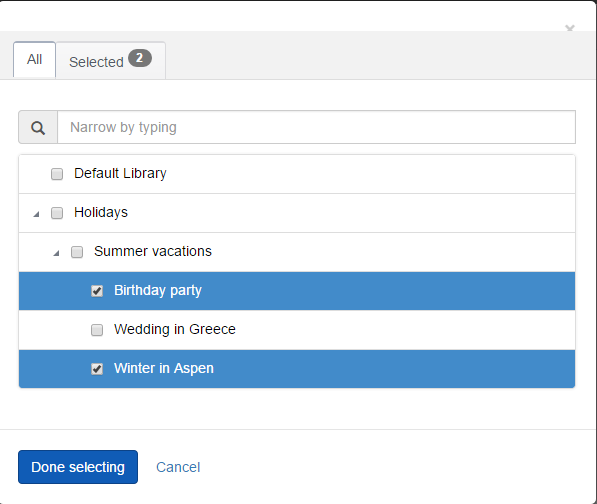Switch to the All tab
Image resolution: width=597 pixels, height=504 pixels.
click(35, 59)
